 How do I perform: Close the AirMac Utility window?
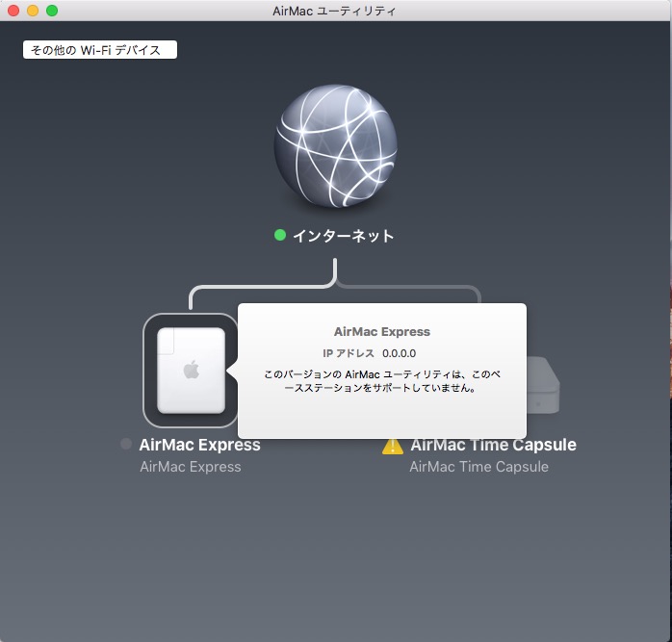point(13,11)
